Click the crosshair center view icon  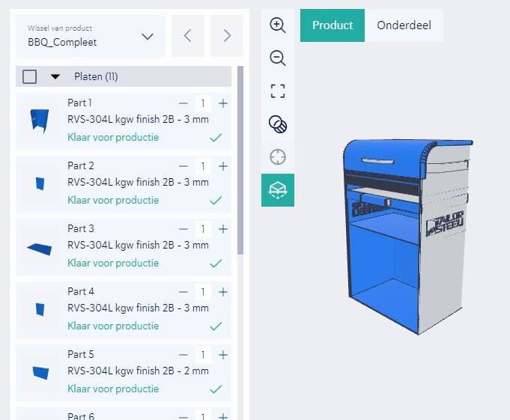coord(278,157)
